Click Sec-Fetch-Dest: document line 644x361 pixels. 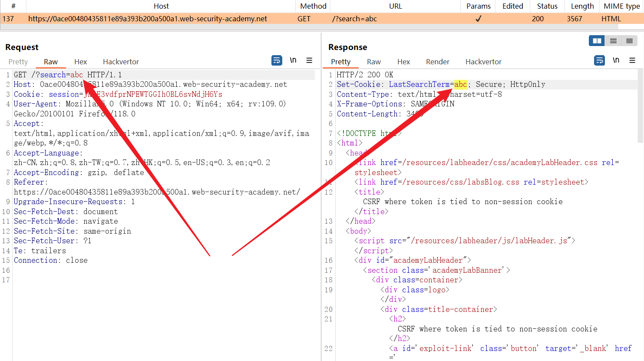click(x=66, y=212)
